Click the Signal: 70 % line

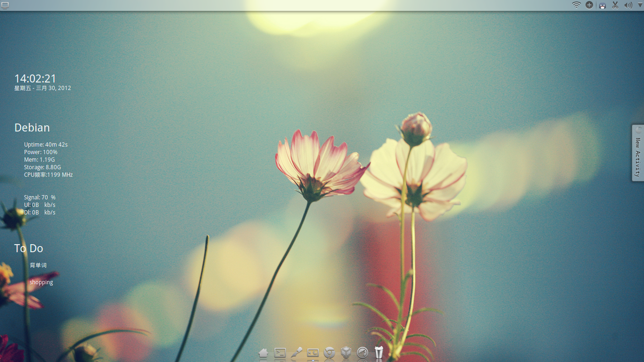[40, 197]
